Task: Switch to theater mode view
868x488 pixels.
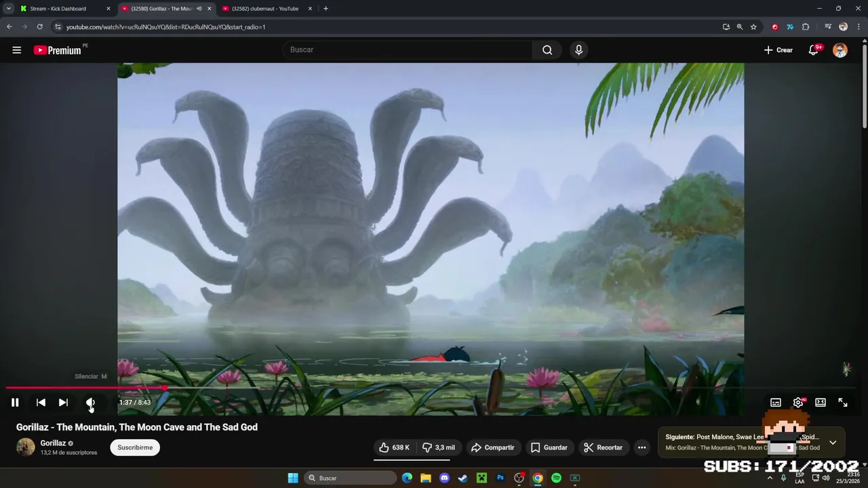Action: [821, 403]
